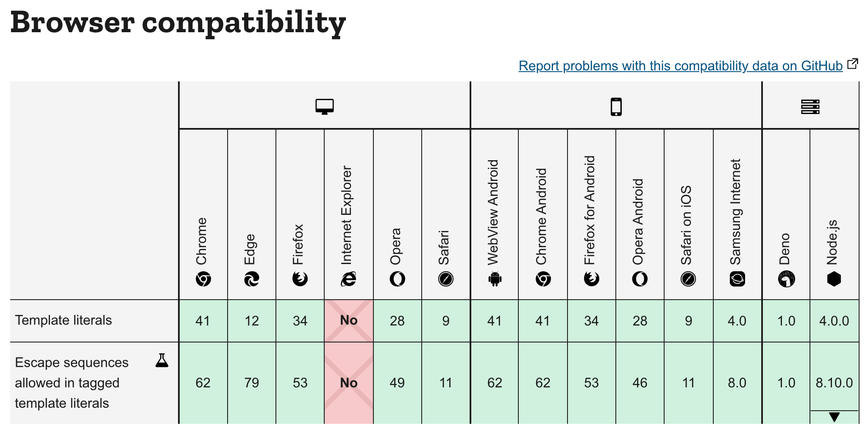Click Internet Explorer 'No' for Template literals
Viewport: 868px width, 434px height.
click(x=348, y=320)
